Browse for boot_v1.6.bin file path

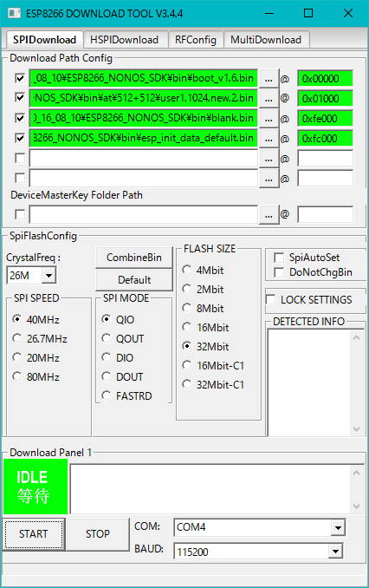[269, 79]
